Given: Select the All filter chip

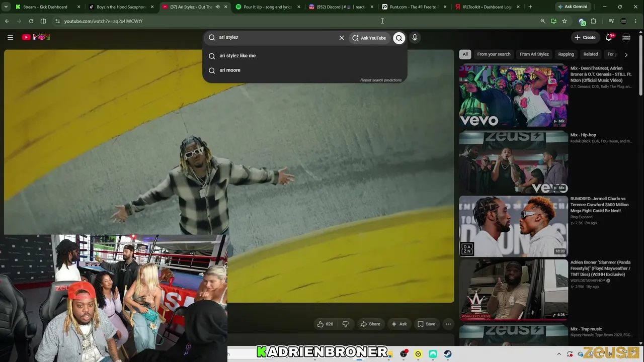Looking at the screenshot, I should coord(465,54).
